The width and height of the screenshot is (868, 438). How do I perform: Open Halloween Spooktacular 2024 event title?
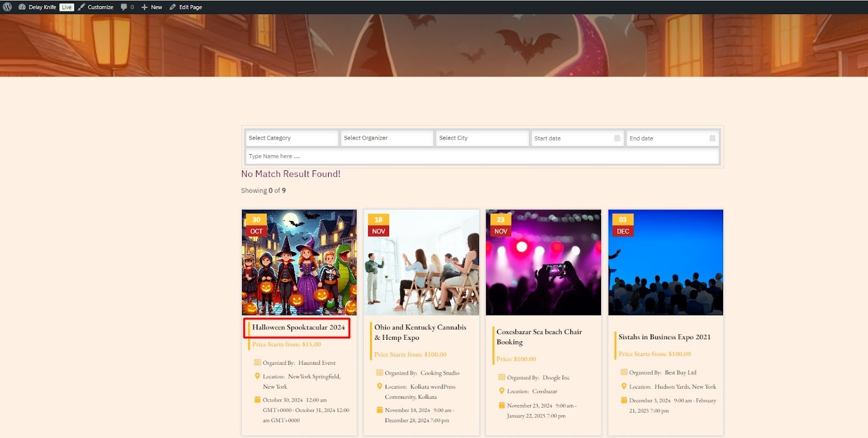[298, 327]
